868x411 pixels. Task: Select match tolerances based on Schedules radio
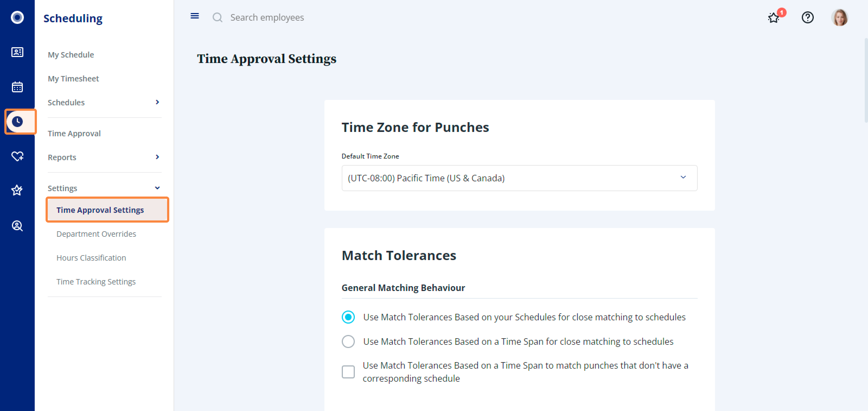[348, 317]
